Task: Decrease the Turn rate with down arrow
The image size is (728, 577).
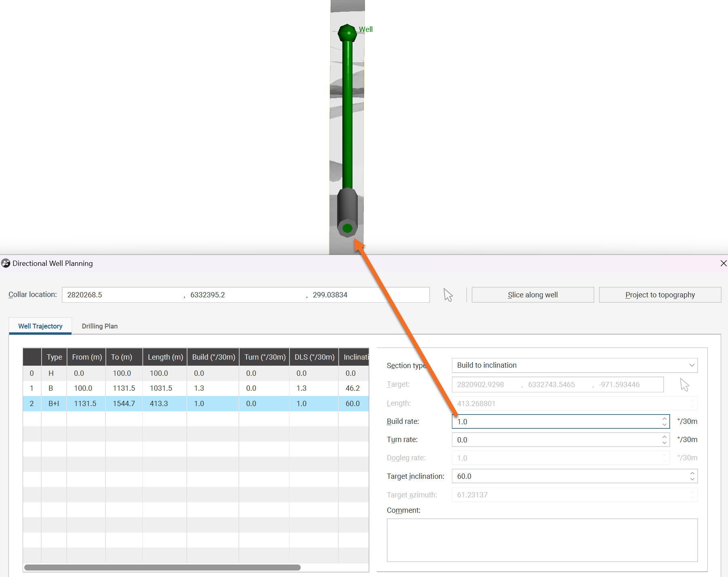Action: click(665, 443)
